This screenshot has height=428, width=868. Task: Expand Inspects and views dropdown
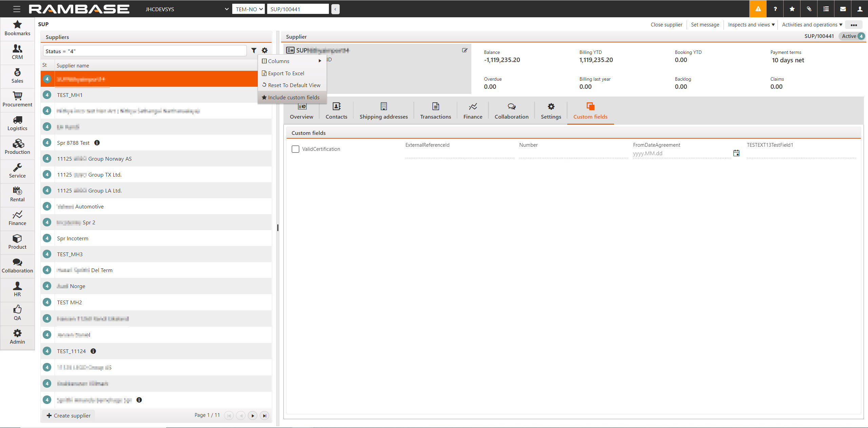(x=751, y=24)
